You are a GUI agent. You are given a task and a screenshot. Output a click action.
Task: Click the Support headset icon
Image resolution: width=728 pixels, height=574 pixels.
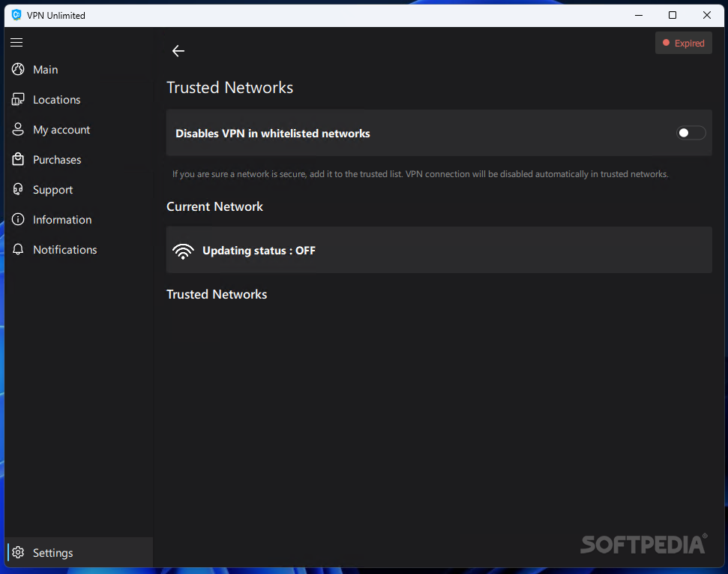tap(18, 189)
